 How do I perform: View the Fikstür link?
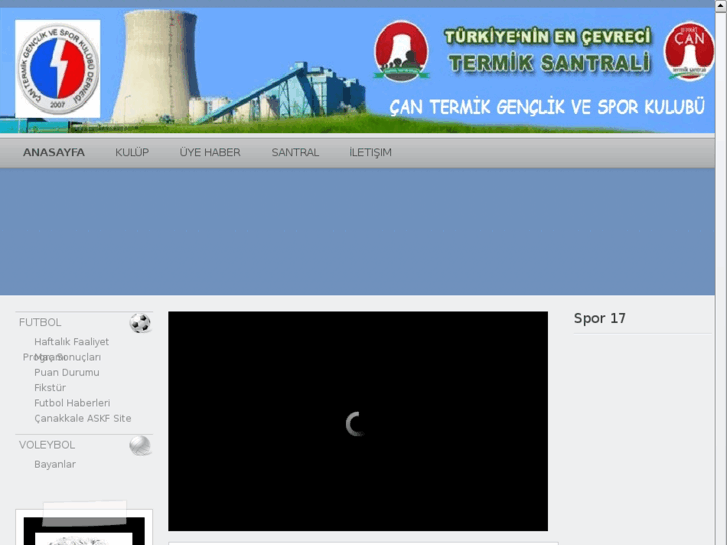(50, 388)
